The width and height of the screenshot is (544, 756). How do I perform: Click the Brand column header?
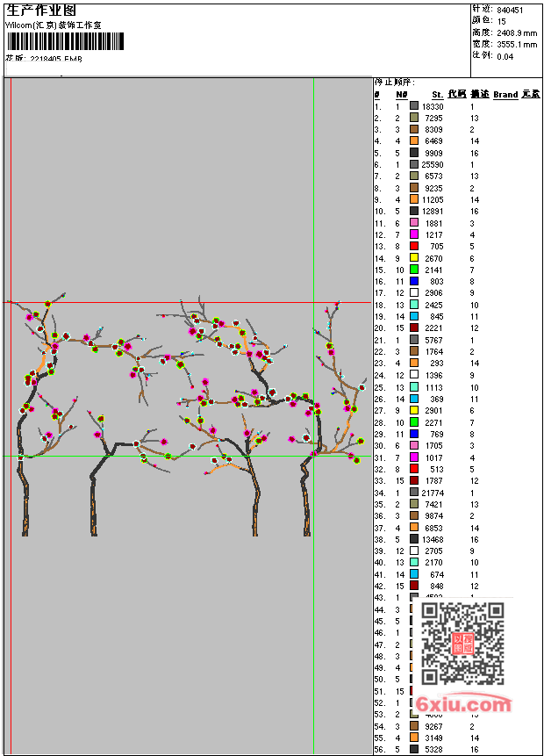(x=505, y=94)
